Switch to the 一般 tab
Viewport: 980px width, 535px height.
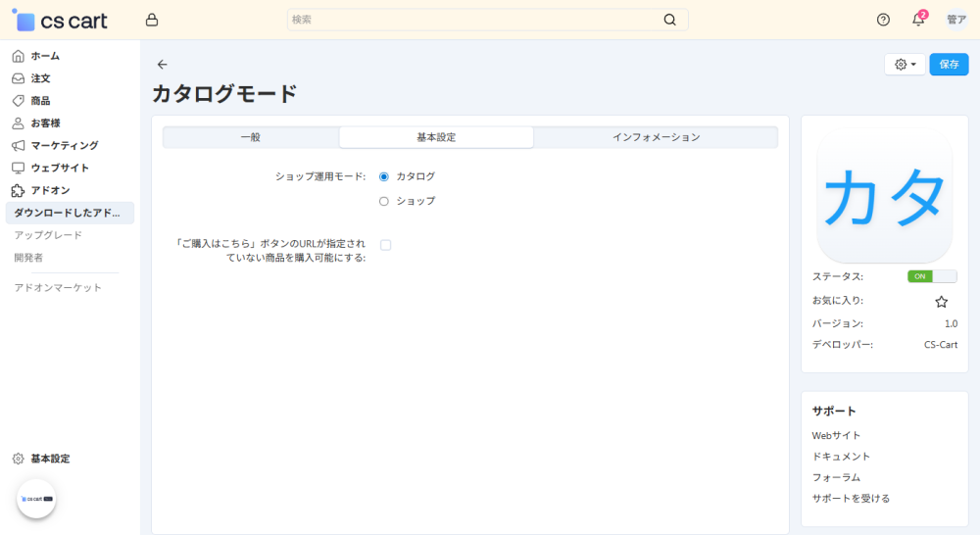coord(251,137)
